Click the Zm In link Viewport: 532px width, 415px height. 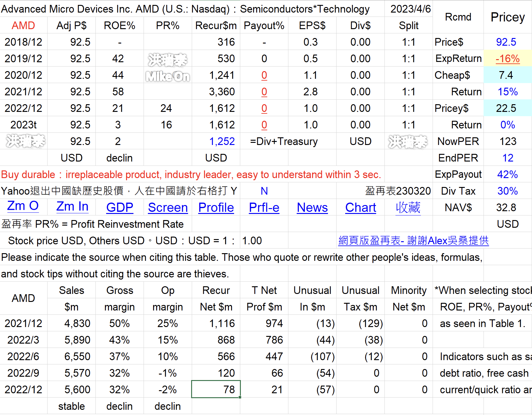coord(72,207)
